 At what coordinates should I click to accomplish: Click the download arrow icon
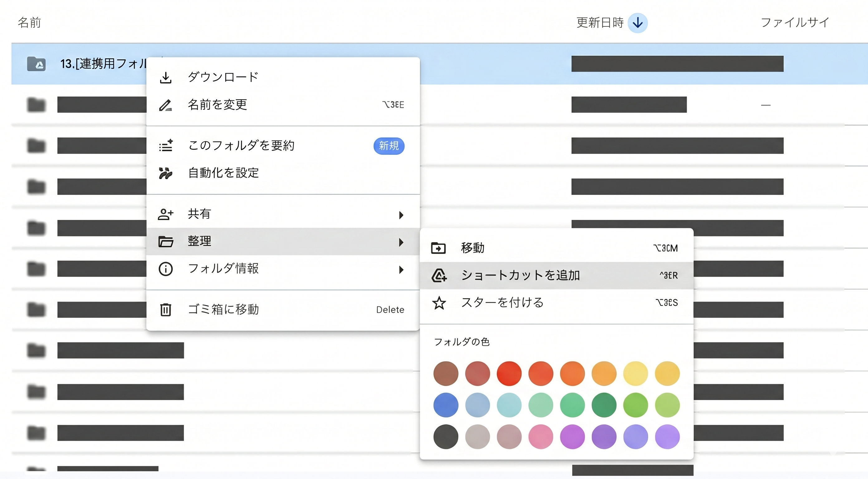point(166,78)
